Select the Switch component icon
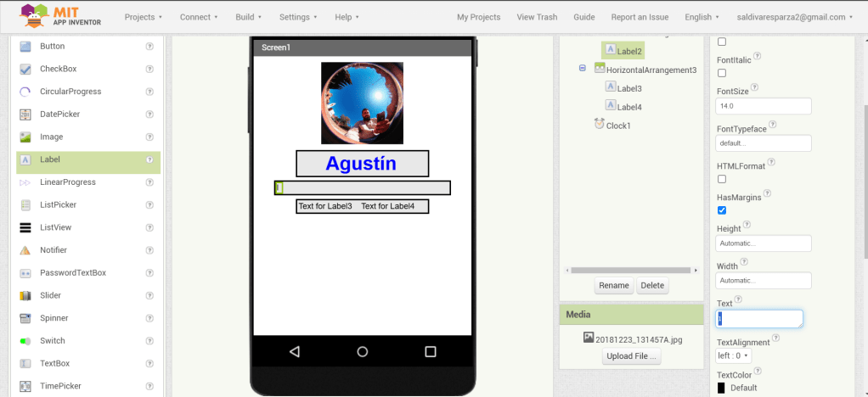Image resolution: width=868 pixels, height=397 pixels. click(25, 341)
